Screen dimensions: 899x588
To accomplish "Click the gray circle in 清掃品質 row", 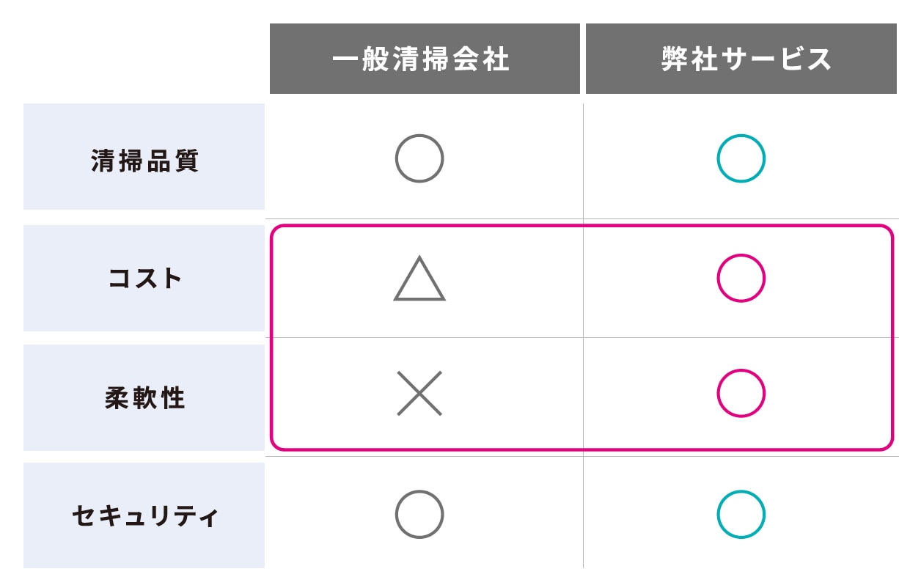I will coord(419,158).
